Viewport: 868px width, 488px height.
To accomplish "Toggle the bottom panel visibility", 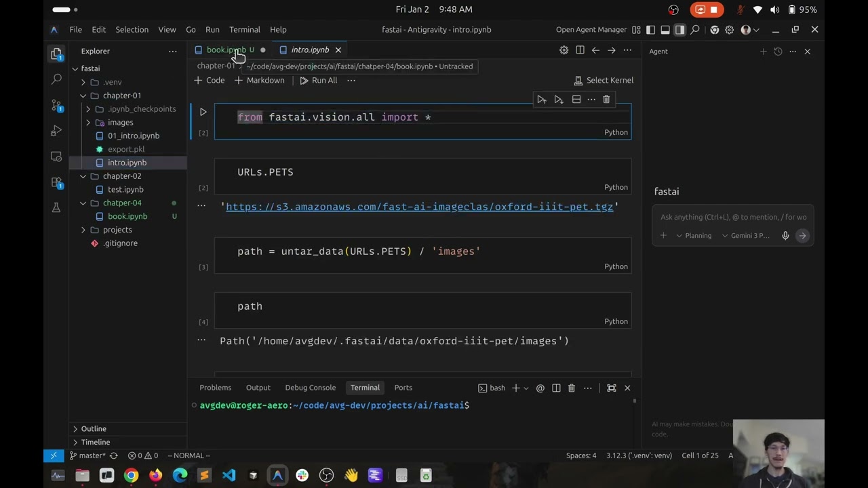I will pyautogui.click(x=665, y=30).
